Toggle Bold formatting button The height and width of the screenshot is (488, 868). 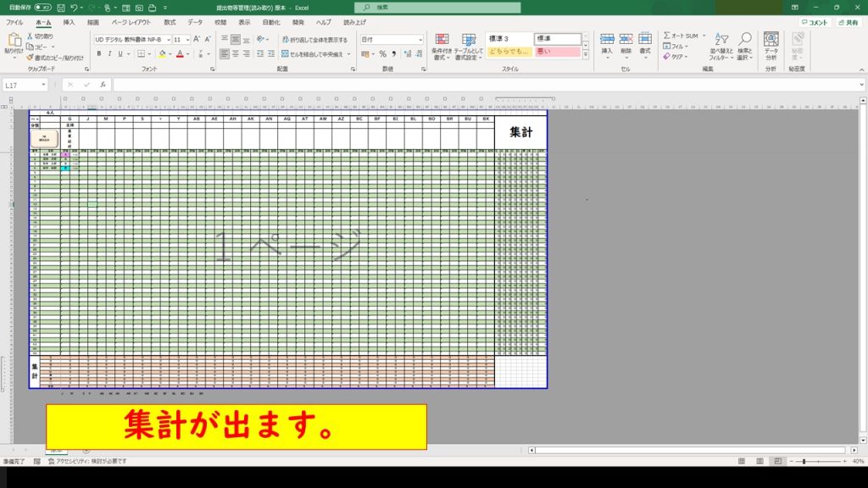(x=98, y=53)
